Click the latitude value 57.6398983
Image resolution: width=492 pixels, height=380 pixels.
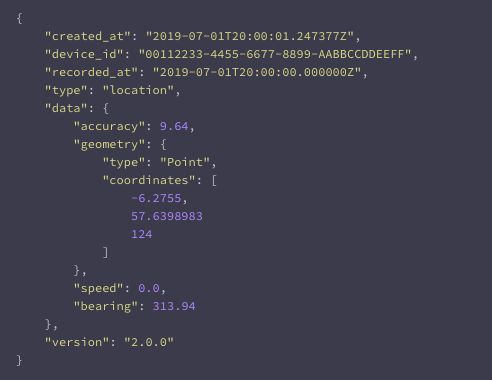167,216
